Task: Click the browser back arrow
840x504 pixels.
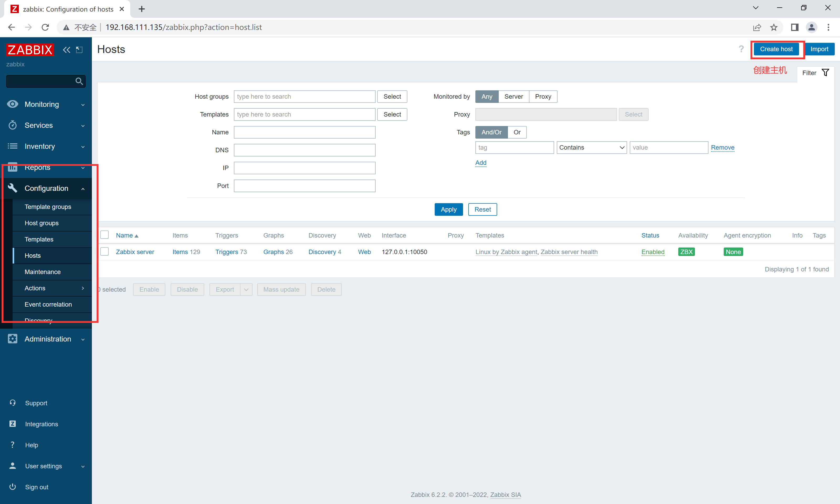Action: (12, 27)
